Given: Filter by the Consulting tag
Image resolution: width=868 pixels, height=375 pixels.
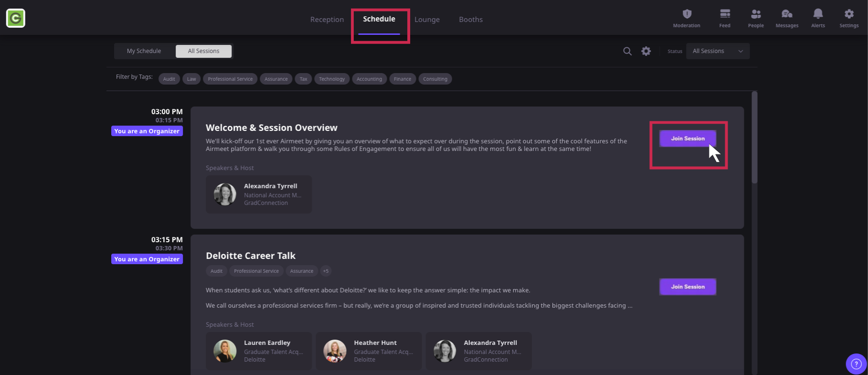Looking at the screenshot, I should click(435, 79).
